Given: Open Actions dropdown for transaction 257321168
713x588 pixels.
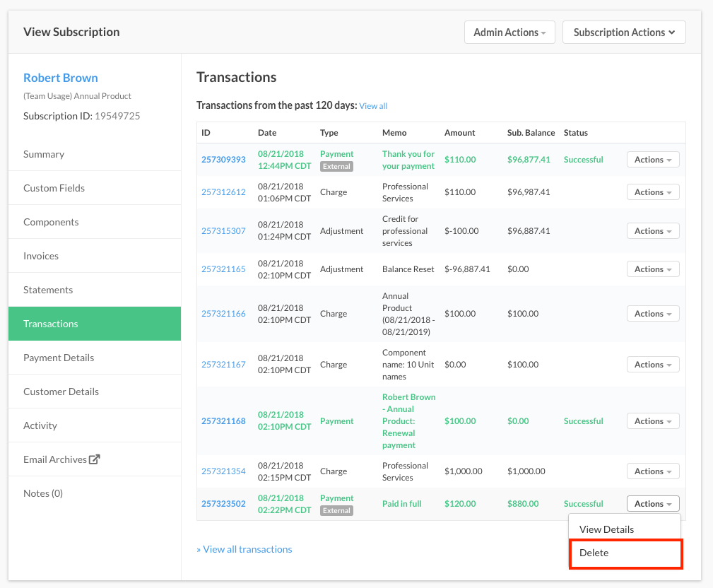Looking at the screenshot, I should pyautogui.click(x=653, y=421).
